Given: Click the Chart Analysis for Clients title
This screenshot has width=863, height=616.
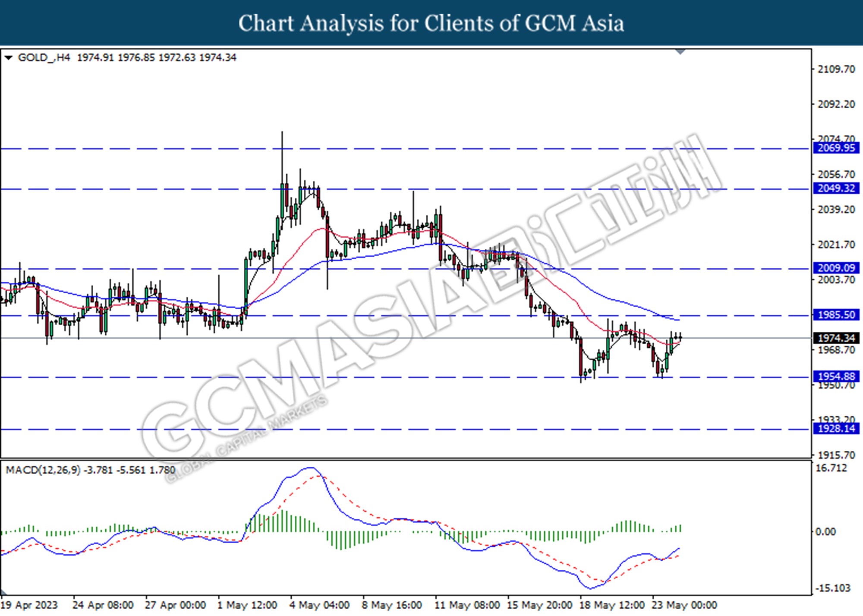Looking at the screenshot, I should 431,23.
